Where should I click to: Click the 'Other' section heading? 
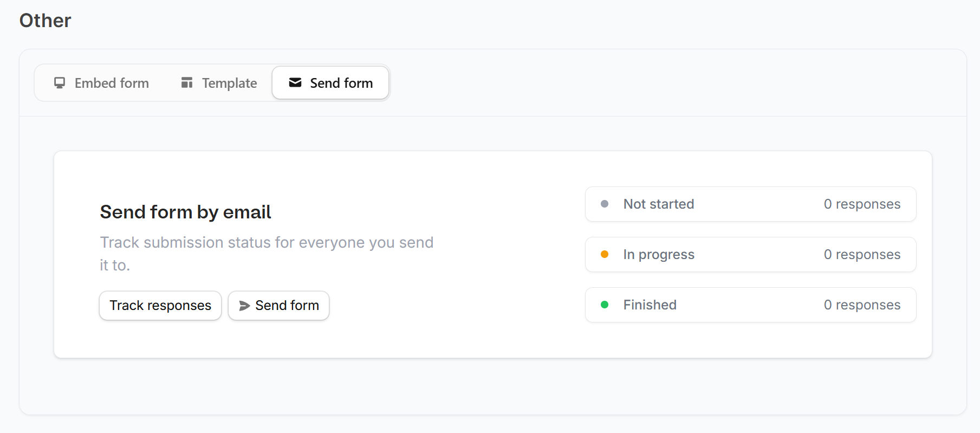[46, 21]
